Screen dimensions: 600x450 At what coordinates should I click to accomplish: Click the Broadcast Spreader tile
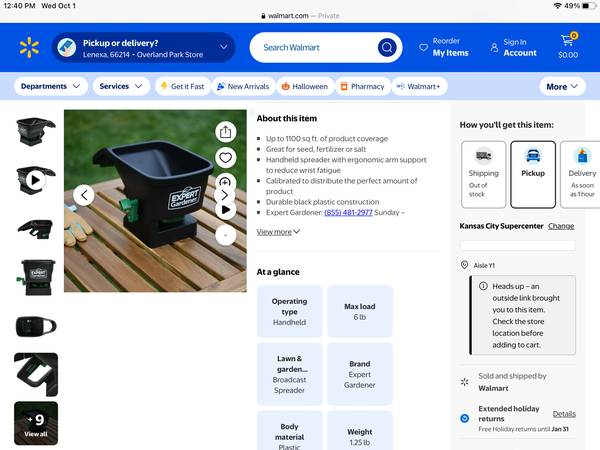(289, 374)
